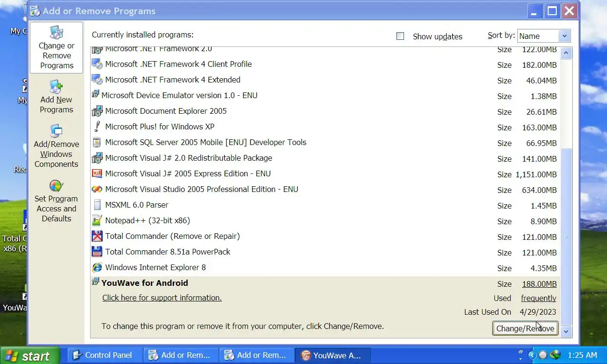Click the program list scrollbar thumb
This screenshot has height=364, width=607.
point(566,237)
